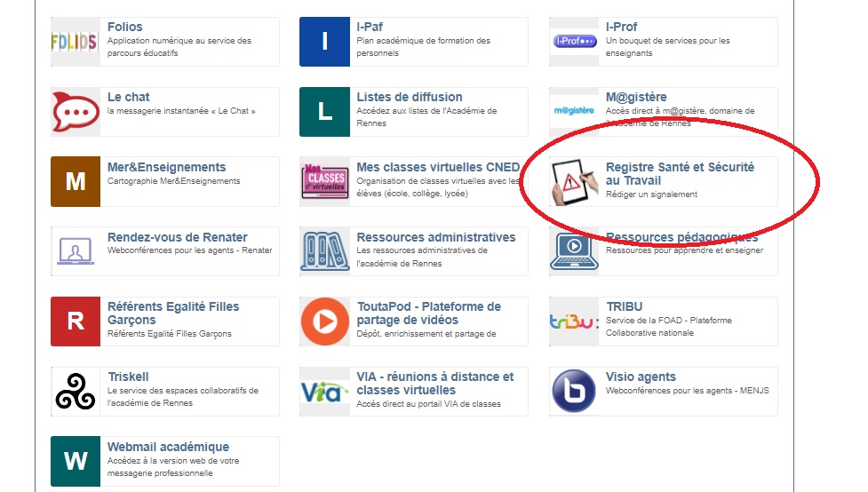Open the Visio agents blue circle icon
Image resolution: width=868 pixels, height=492 pixels.
tap(574, 392)
